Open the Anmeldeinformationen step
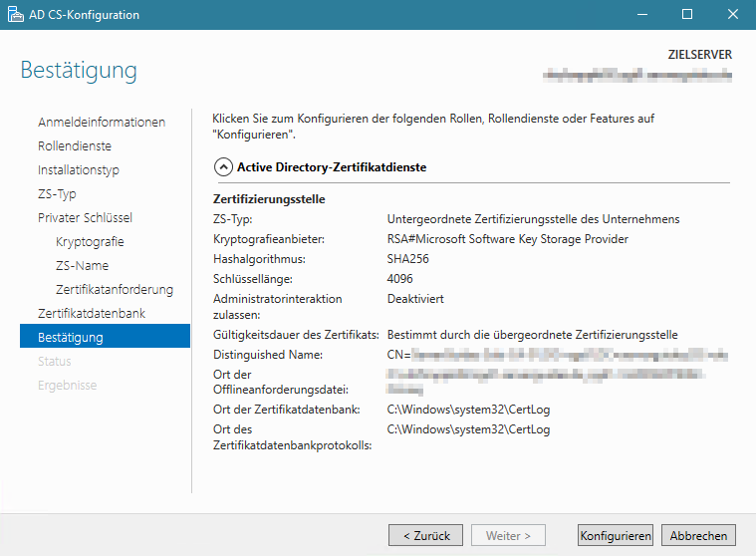 [102, 122]
